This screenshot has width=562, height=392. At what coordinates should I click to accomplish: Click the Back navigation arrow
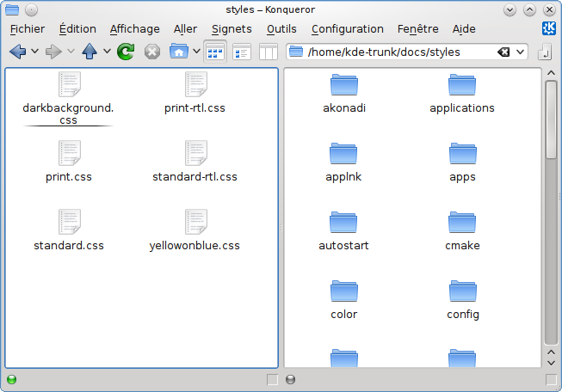(x=17, y=52)
